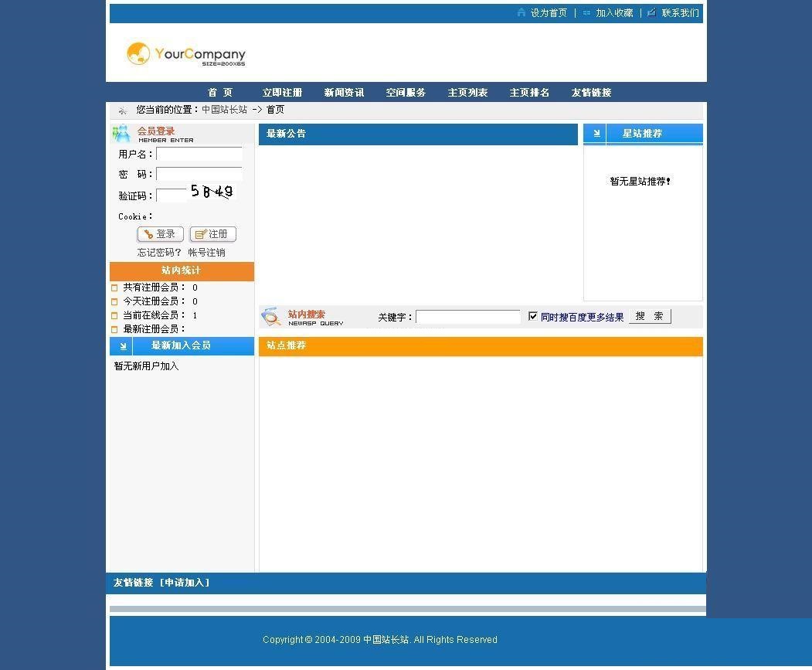The image size is (812, 670).
Task: Click the 设为首页 link
Action: coord(549,13)
